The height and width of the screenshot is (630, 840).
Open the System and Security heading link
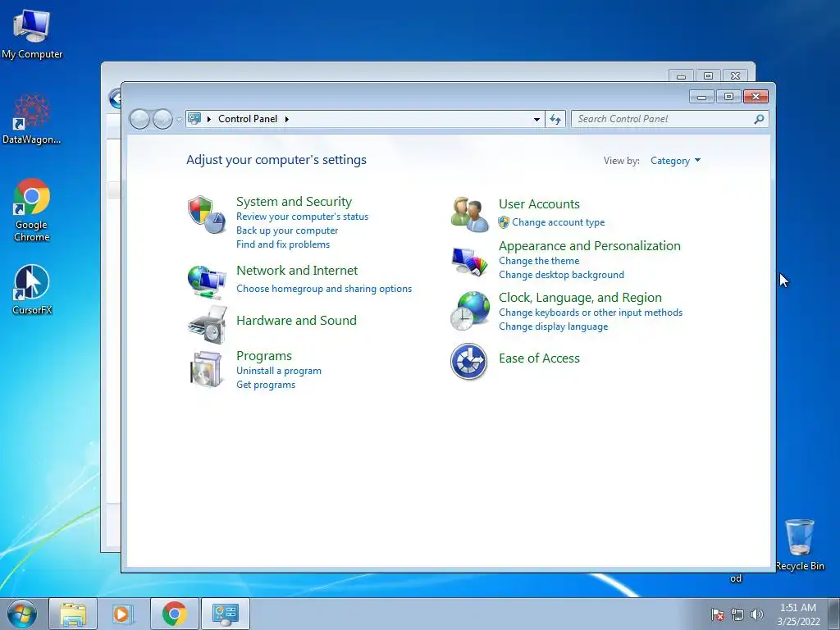294,202
